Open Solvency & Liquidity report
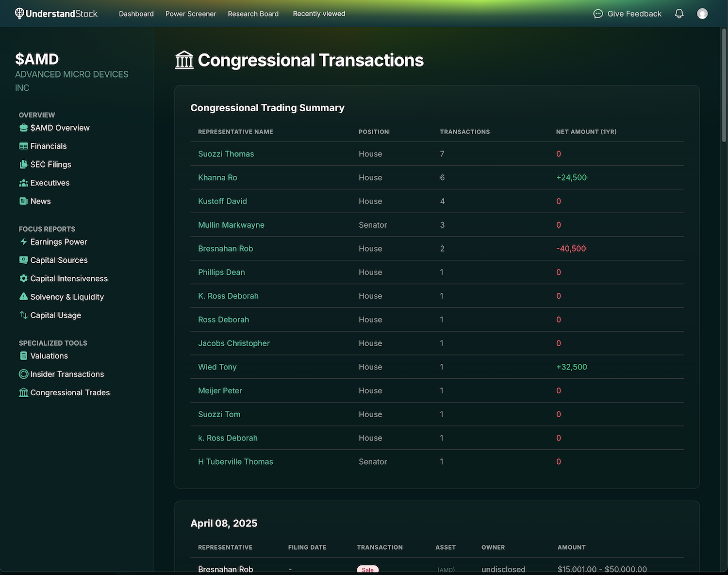This screenshot has width=728, height=575. [67, 297]
